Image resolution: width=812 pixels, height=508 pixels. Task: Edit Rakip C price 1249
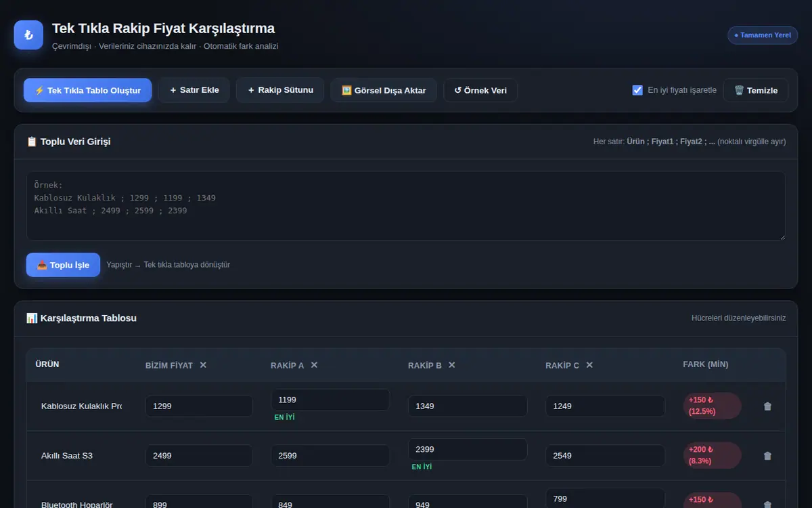pyautogui.click(x=606, y=406)
